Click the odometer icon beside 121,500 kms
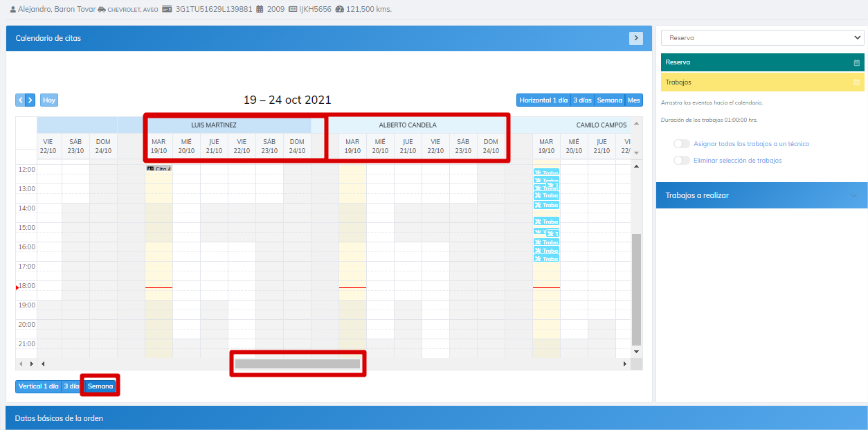 click(x=339, y=10)
